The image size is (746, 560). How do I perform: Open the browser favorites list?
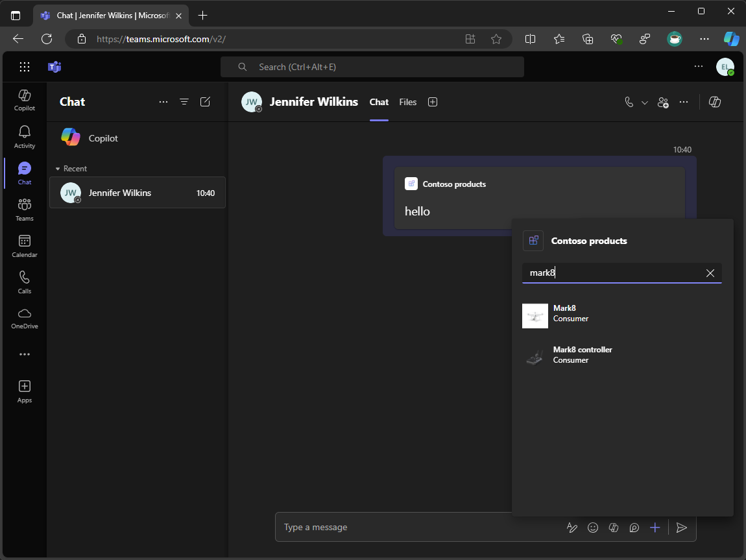coord(559,39)
